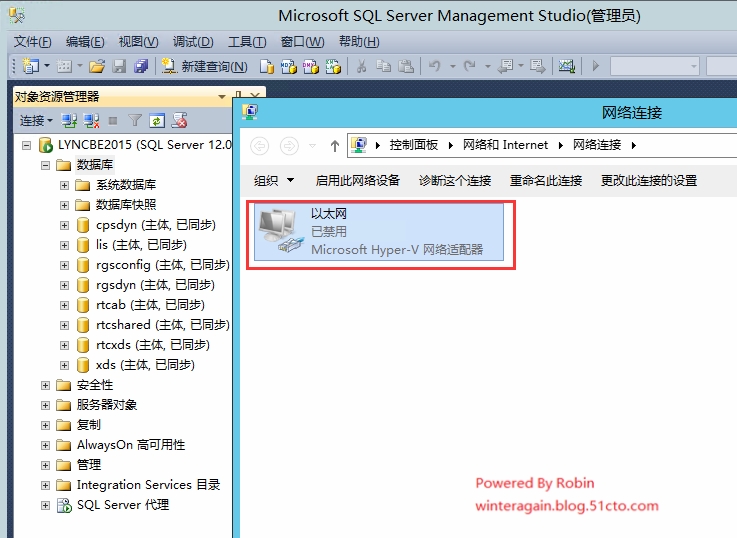Open the 视图(V) menu
This screenshot has height=538, width=737.
[138, 42]
